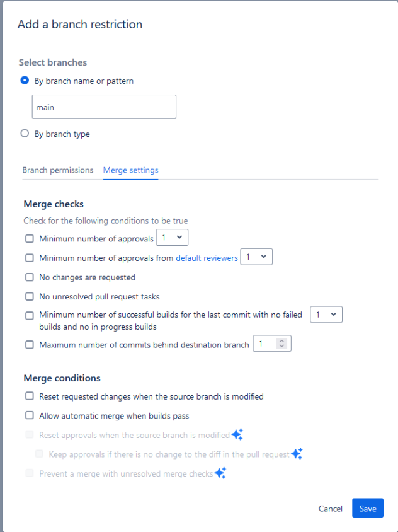Open the successful builds count dropdown
Screen dimensions: 398x532
326,315
